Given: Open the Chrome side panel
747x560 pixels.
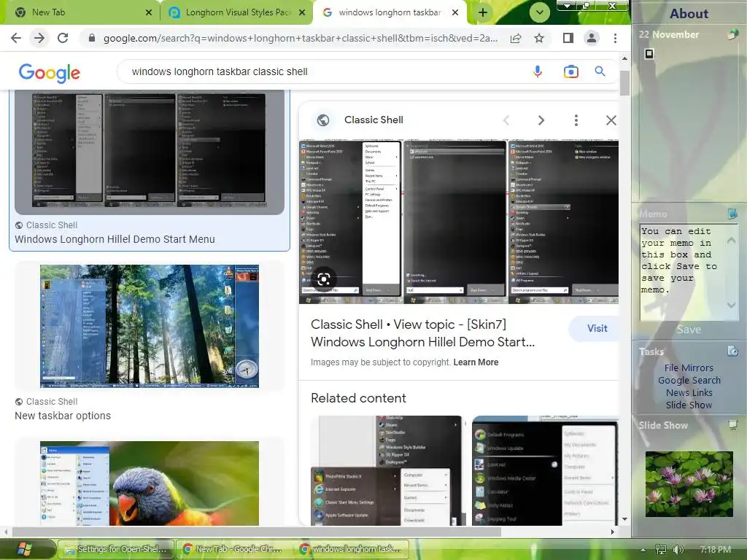Looking at the screenshot, I should (x=568, y=38).
